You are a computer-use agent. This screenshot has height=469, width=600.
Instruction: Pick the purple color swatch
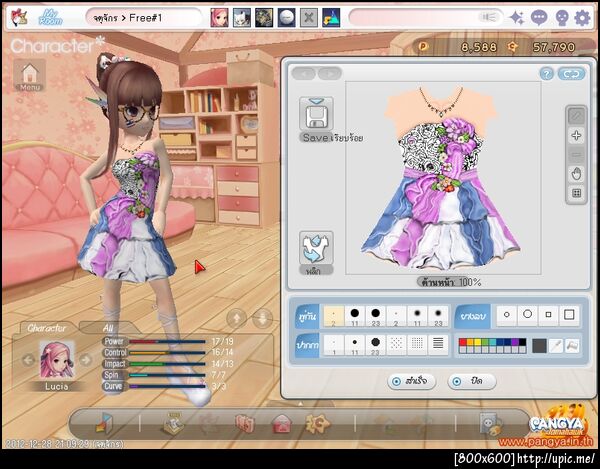(515, 342)
